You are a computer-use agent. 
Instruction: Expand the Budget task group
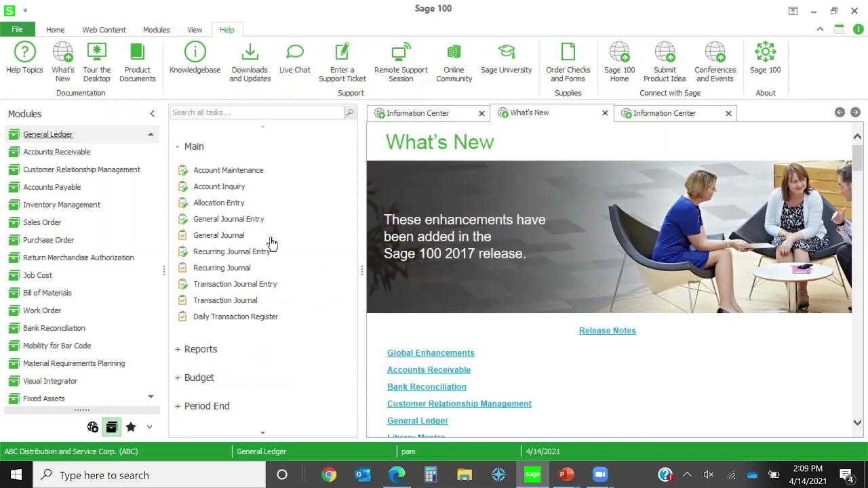click(178, 378)
